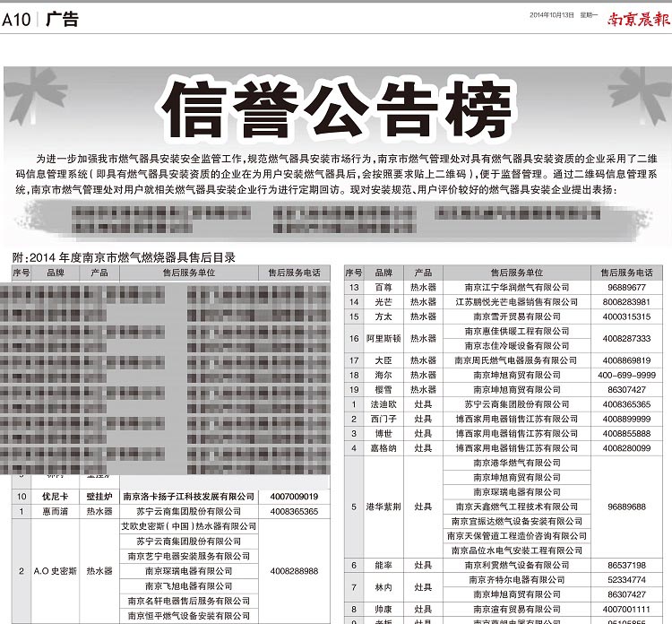Click phone number 4008288988 in left table

(x=294, y=570)
